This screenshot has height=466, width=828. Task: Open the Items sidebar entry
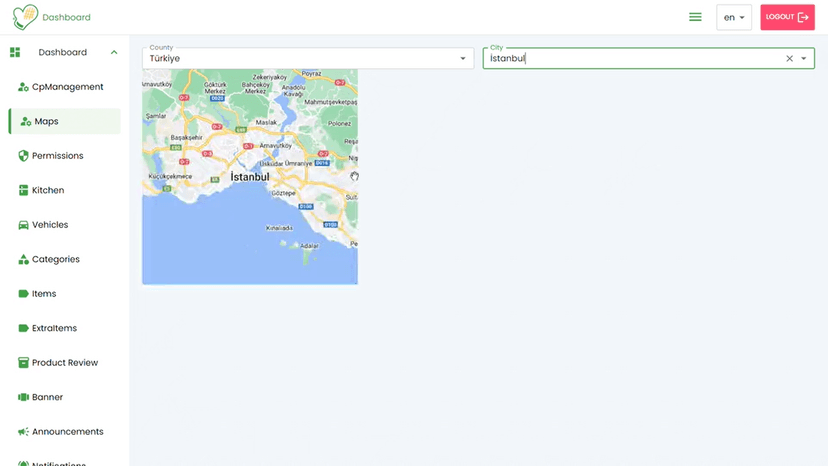tap(44, 294)
